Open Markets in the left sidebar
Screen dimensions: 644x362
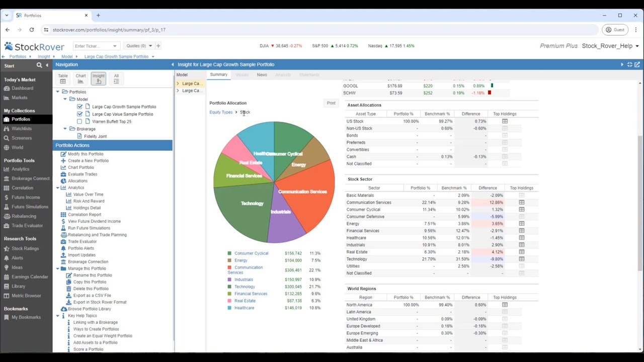(x=19, y=98)
